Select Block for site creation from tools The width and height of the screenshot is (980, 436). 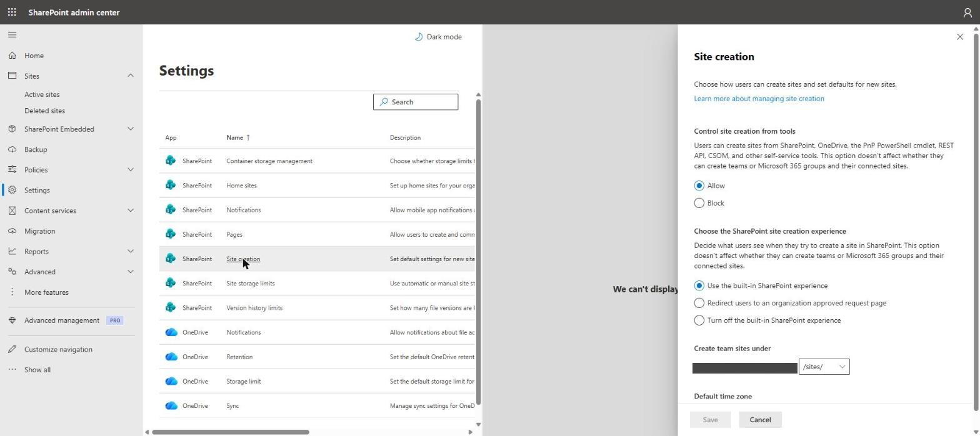tap(699, 203)
